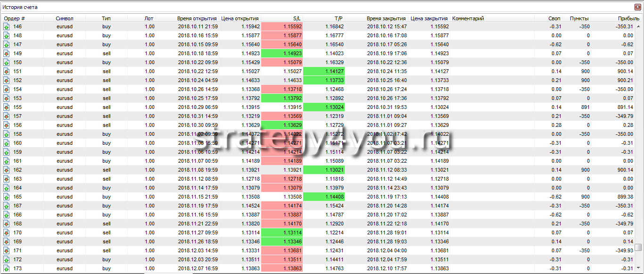Select the sell icon for order 170
This screenshot has width=644, height=274.
[x=7, y=232]
